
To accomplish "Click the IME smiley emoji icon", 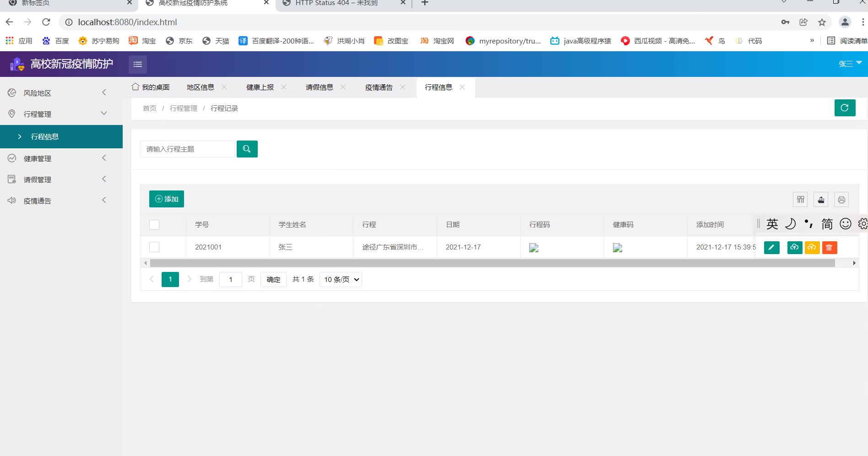I will 846,223.
